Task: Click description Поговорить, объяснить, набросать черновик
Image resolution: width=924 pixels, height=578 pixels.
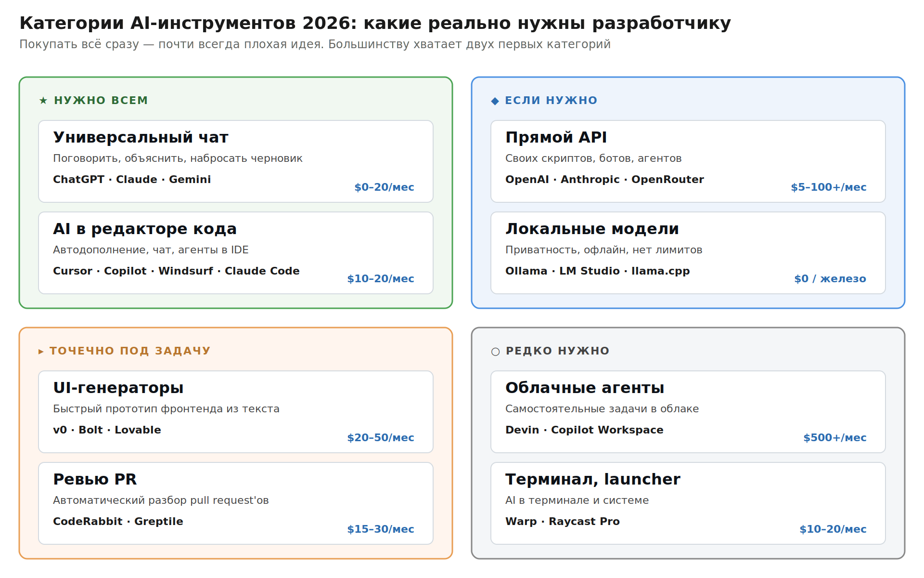Action: tap(178, 158)
